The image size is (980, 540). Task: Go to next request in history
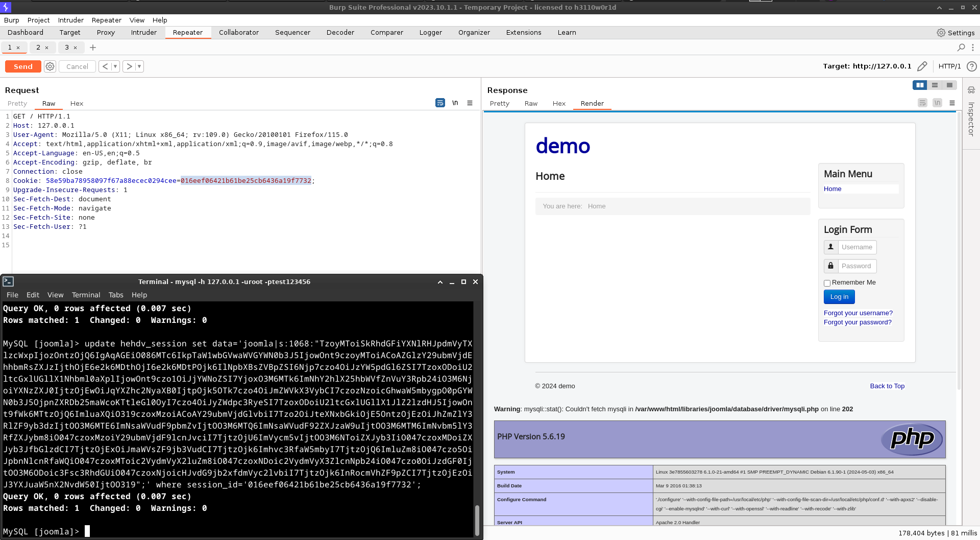[129, 66]
